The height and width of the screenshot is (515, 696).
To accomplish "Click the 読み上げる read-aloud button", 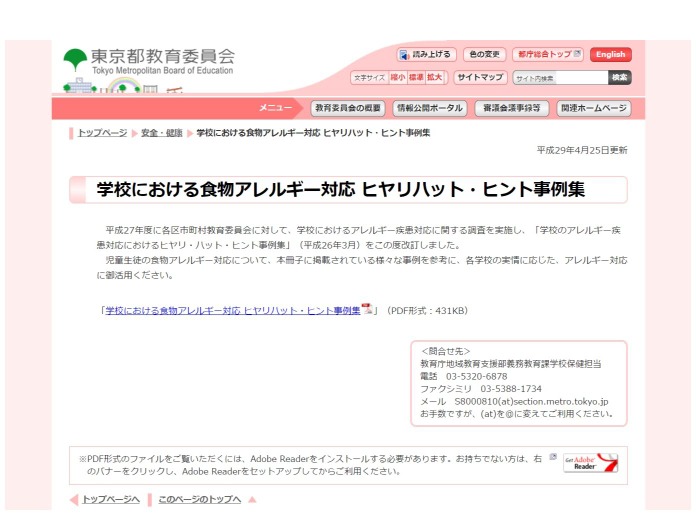I will click(x=427, y=55).
